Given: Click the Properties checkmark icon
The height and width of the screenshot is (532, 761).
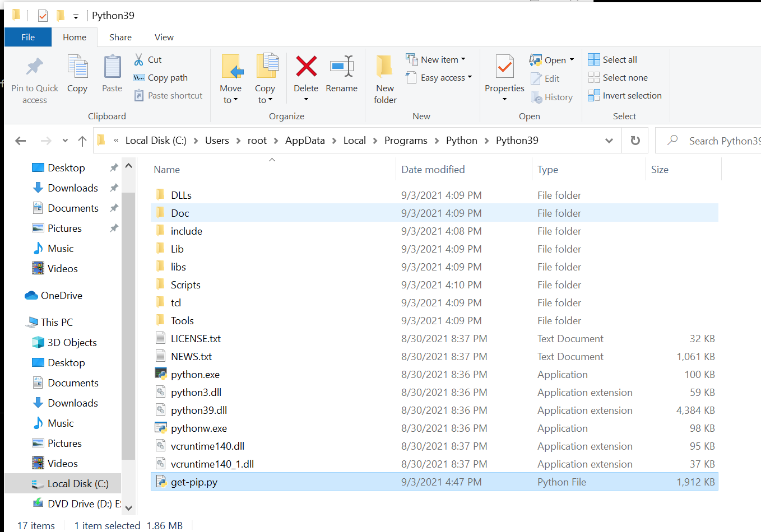Looking at the screenshot, I should coord(505,67).
